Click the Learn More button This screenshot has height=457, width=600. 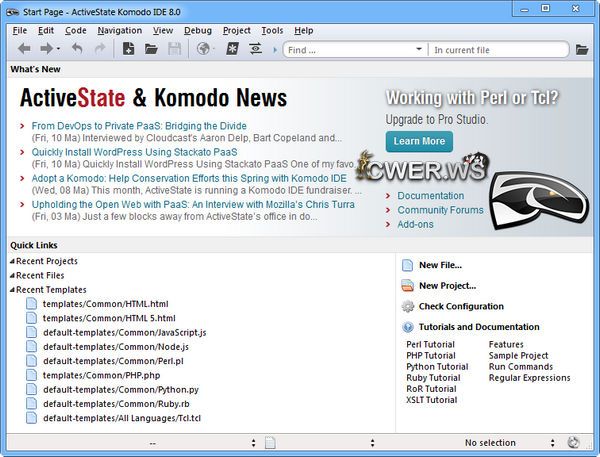point(419,141)
